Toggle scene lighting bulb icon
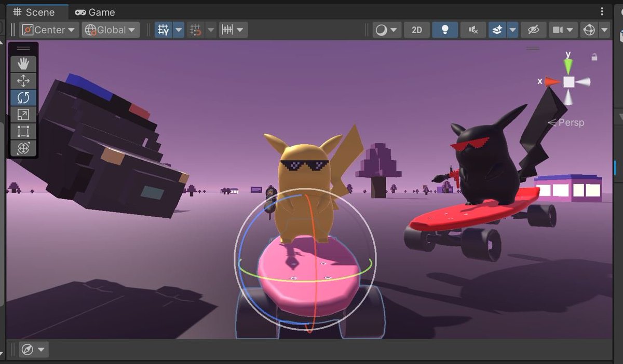623x364 pixels. coord(445,30)
